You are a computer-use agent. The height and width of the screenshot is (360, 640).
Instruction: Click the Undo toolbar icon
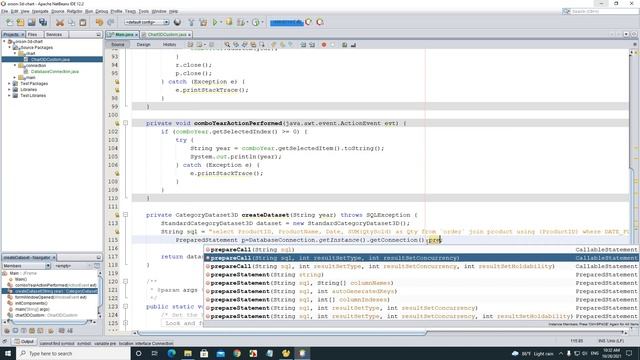(99, 22)
